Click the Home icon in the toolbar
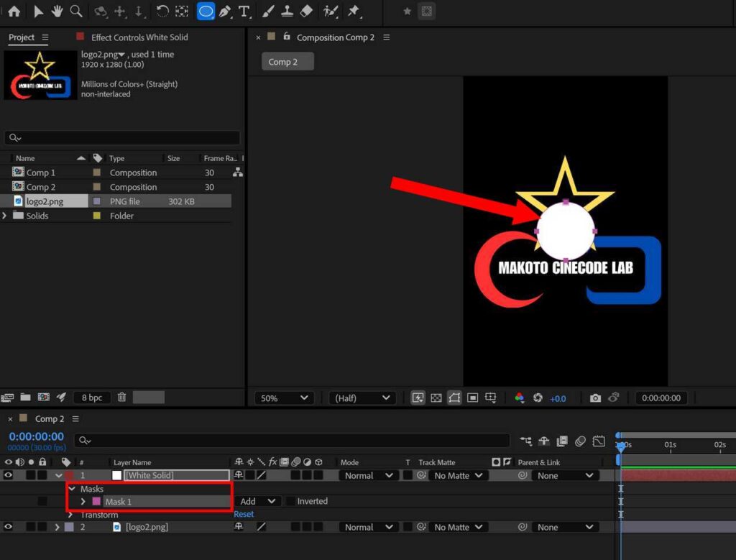This screenshot has height=560, width=736. point(14,12)
